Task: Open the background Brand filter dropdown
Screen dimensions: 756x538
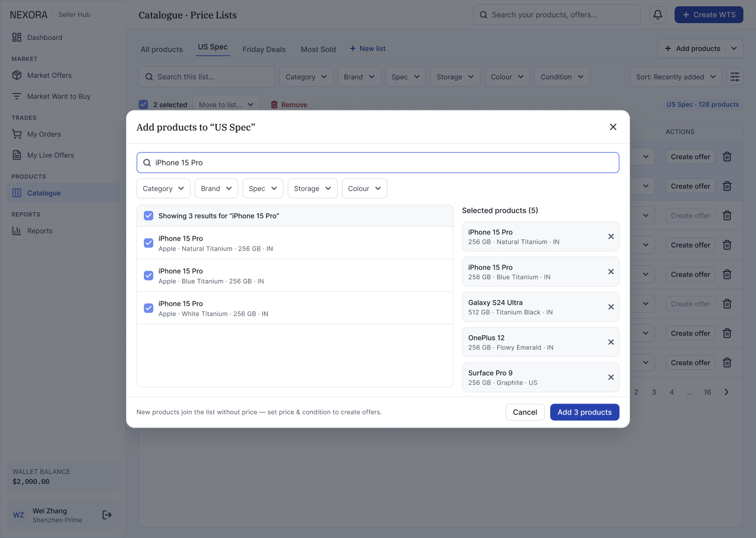Action: click(359, 77)
